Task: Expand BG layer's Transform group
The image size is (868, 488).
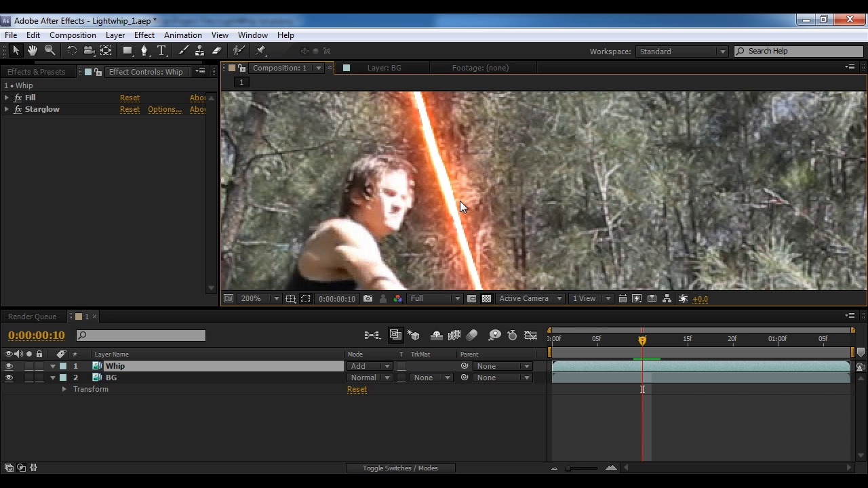Action: (64, 389)
